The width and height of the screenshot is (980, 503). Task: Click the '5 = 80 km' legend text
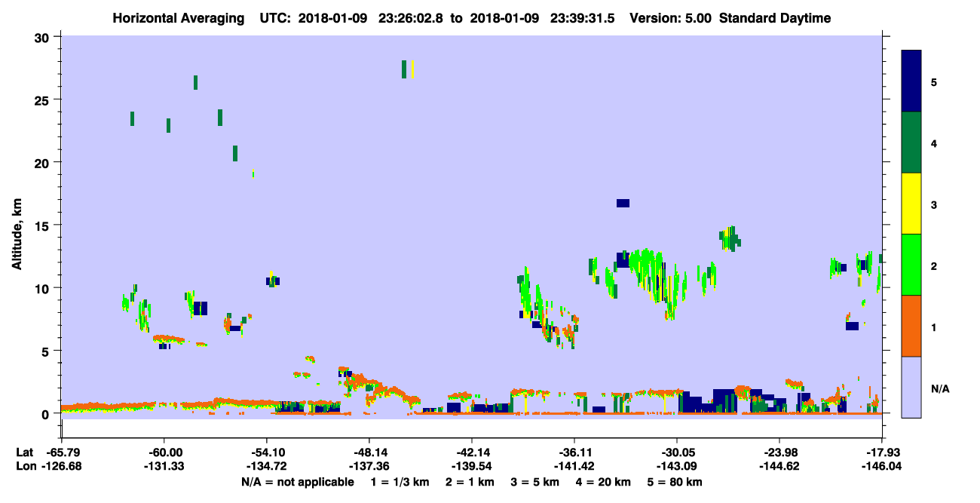coord(675,482)
